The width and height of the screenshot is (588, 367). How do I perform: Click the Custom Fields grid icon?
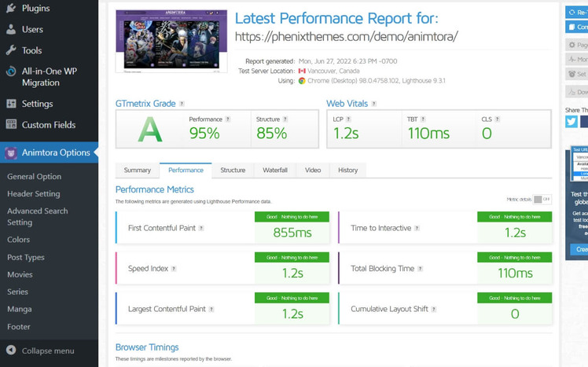point(11,124)
